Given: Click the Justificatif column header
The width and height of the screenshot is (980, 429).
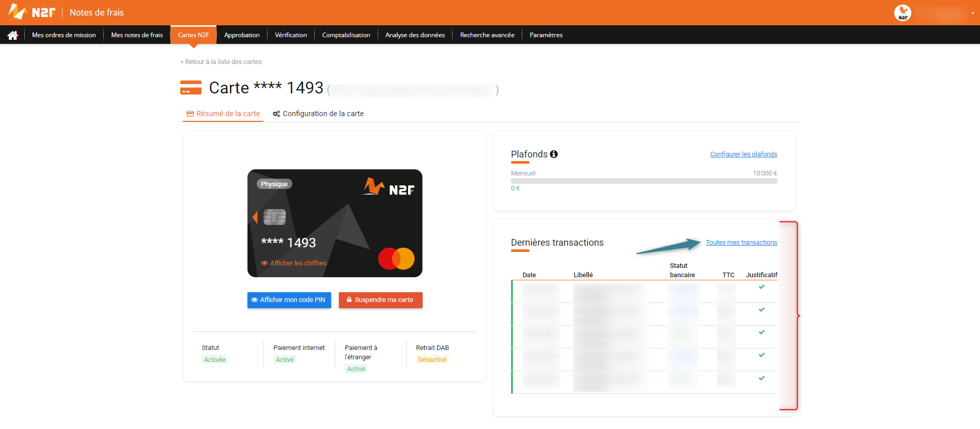Looking at the screenshot, I should pyautogui.click(x=761, y=275).
